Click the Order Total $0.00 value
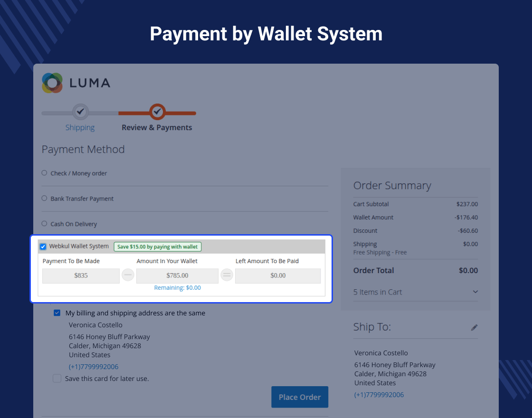532x418 pixels. [x=468, y=270]
